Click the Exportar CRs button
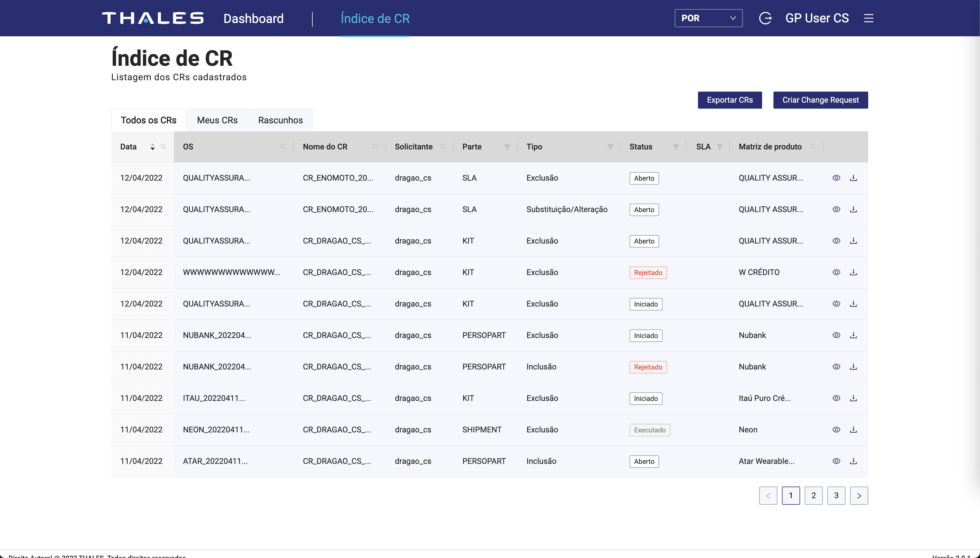 (730, 100)
